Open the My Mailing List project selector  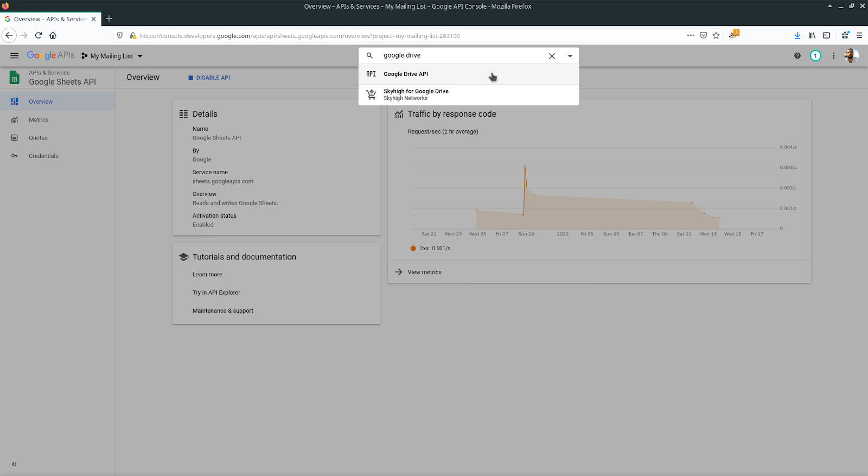(x=112, y=56)
